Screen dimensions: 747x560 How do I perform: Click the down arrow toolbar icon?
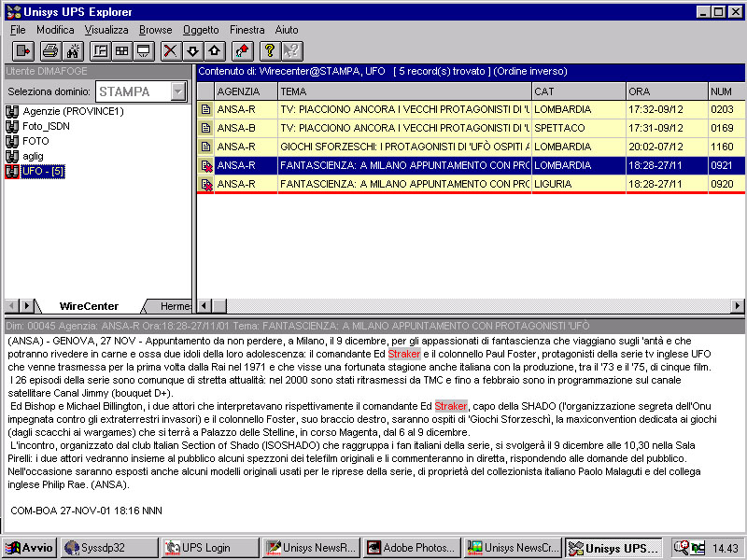click(193, 51)
